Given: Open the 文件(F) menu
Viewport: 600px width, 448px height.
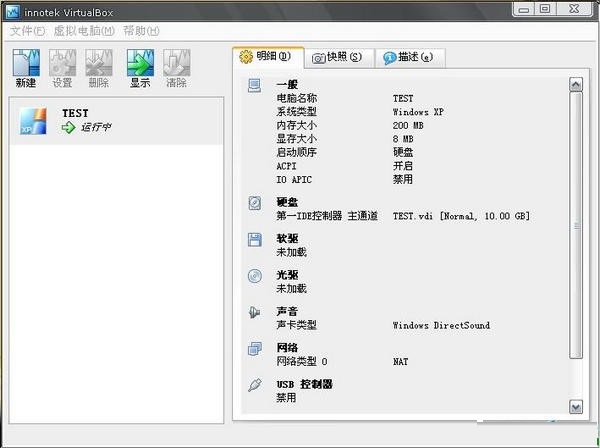Looking at the screenshot, I should pyautogui.click(x=27, y=31).
